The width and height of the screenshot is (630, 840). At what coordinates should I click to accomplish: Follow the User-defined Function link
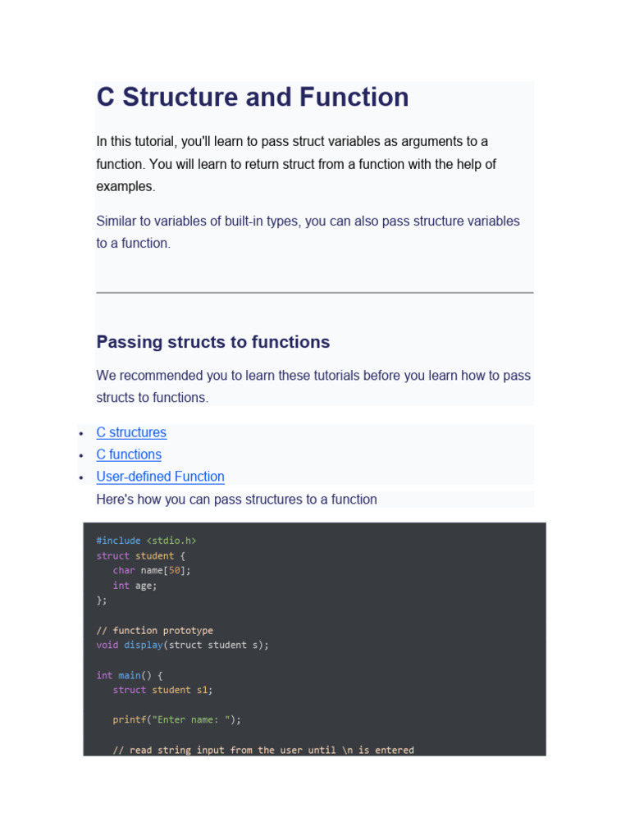pyautogui.click(x=160, y=477)
